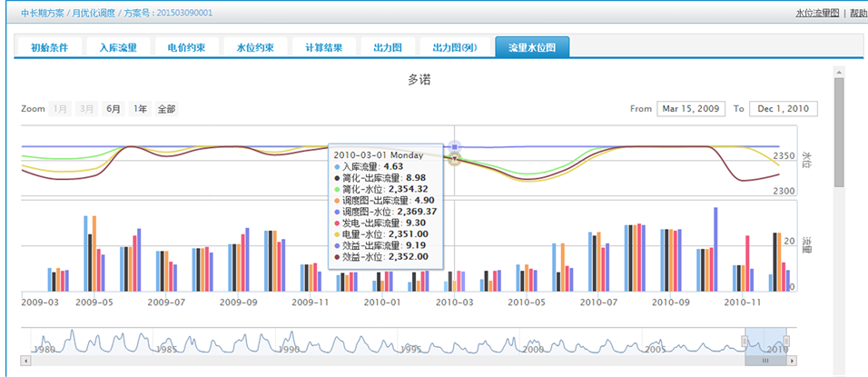Open the 水位流量图 link
This screenshot has height=377, width=868.
(817, 13)
